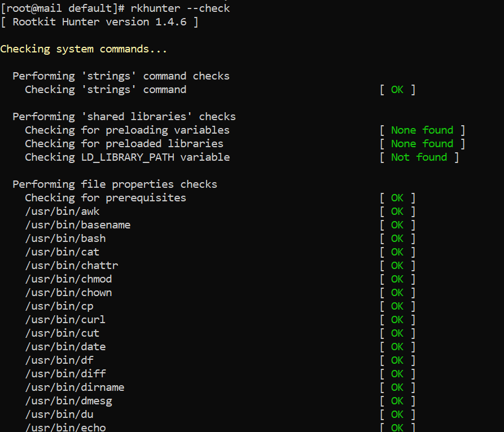Click the /usr/bin/cp path

(x=59, y=306)
